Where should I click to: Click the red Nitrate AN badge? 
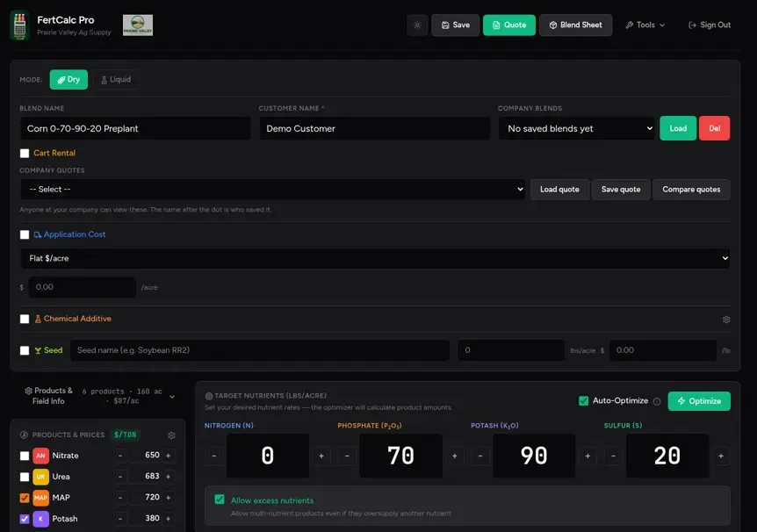click(40, 456)
